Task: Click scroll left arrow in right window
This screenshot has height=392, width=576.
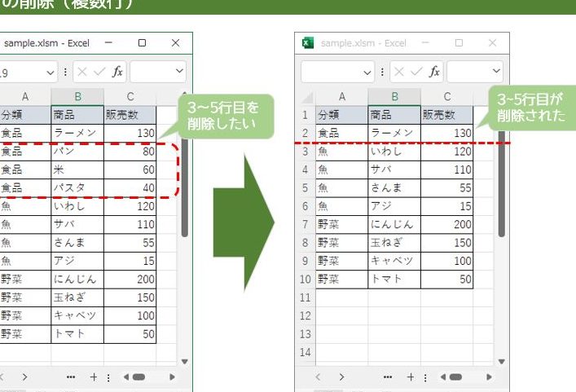Action: pos(443,377)
